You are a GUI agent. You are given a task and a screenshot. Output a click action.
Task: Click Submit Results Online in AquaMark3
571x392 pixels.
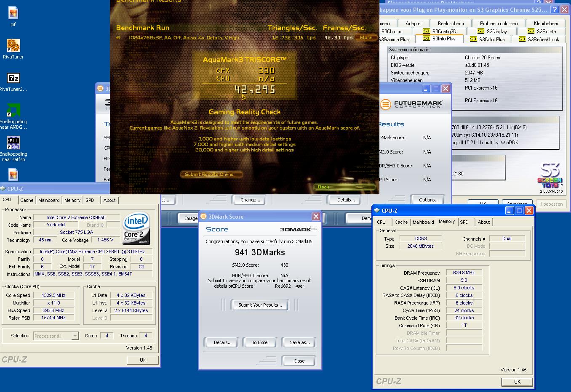click(211, 174)
